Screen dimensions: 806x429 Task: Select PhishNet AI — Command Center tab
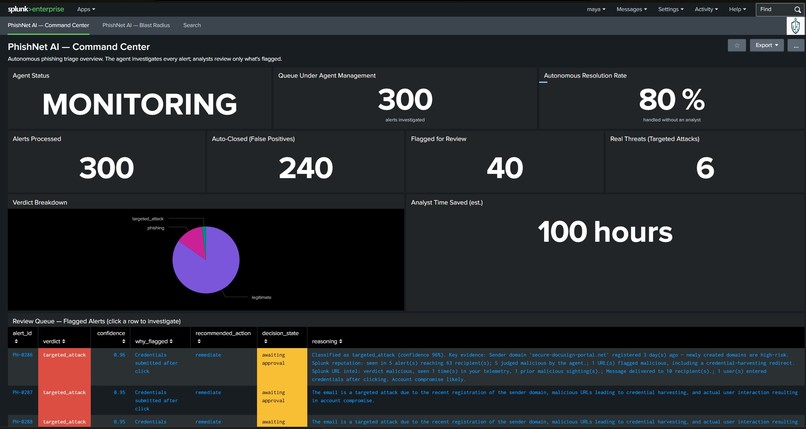pyautogui.click(x=48, y=25)
